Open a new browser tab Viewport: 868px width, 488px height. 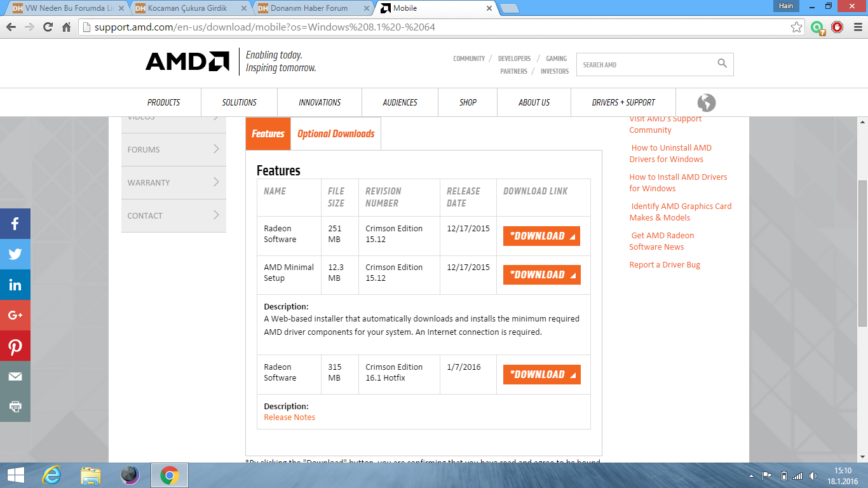[510, 8]
